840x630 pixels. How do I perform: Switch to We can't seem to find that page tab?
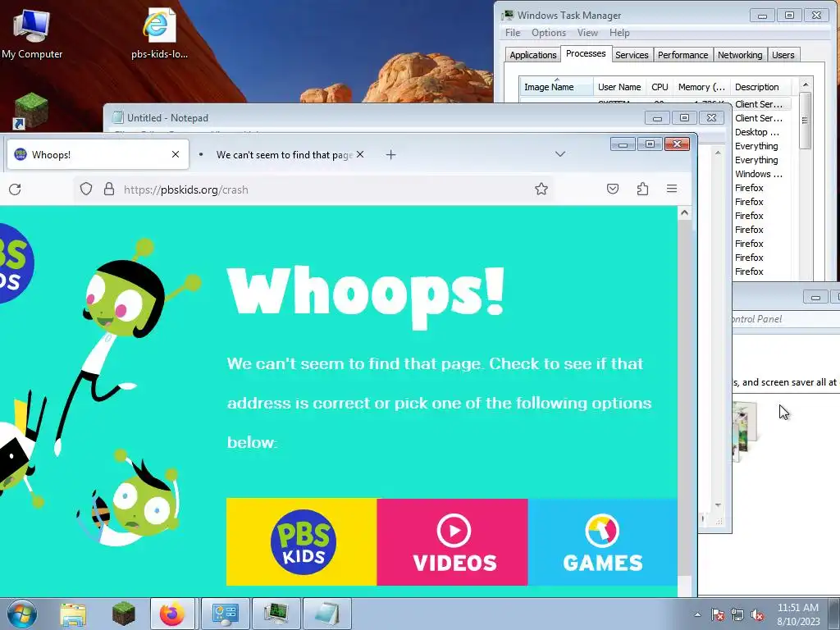[x=281, y=154]
